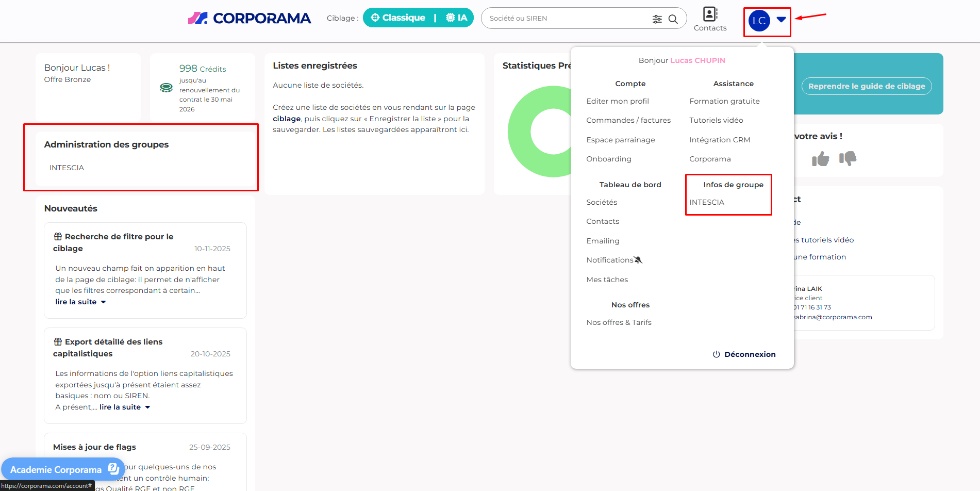
Task: Open the Contacts address book icon
Action: point(710,14)
